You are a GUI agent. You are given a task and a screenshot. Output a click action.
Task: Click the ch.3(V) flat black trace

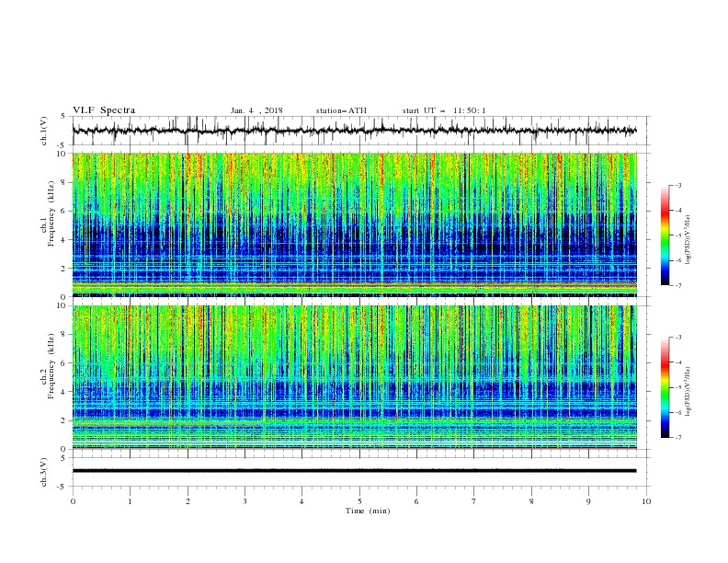point(355,471)
